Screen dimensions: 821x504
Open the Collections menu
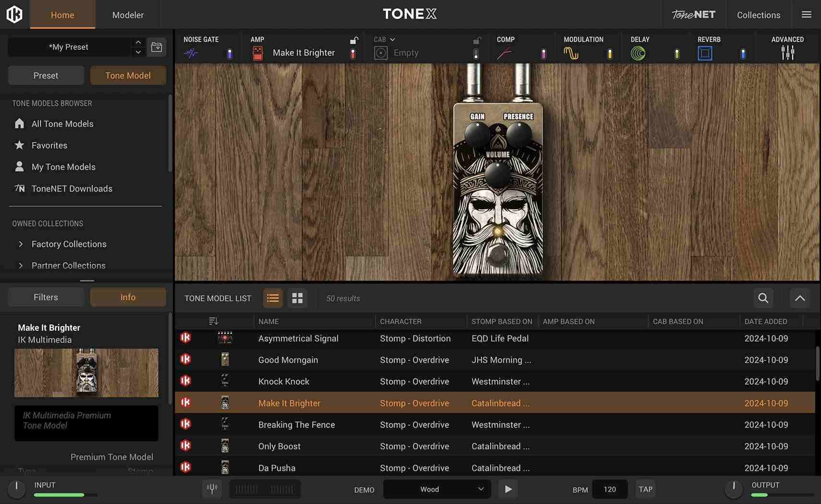coord(759,15)
